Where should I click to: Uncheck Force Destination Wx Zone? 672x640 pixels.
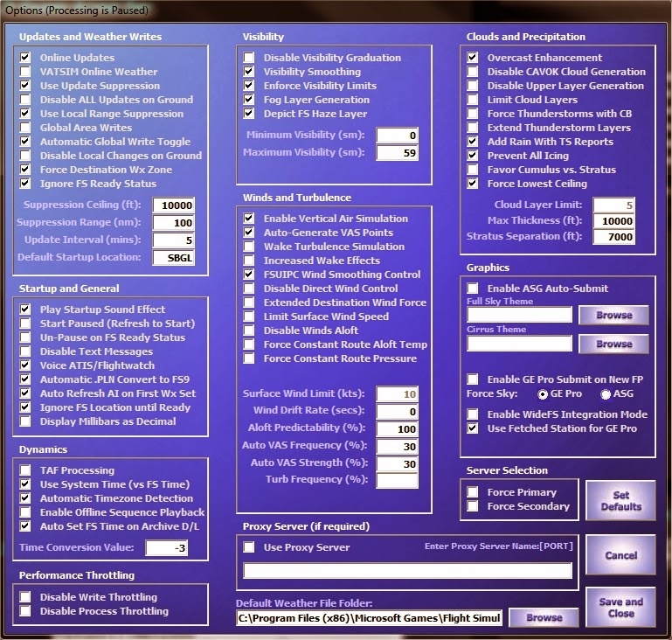coord(25,170)
